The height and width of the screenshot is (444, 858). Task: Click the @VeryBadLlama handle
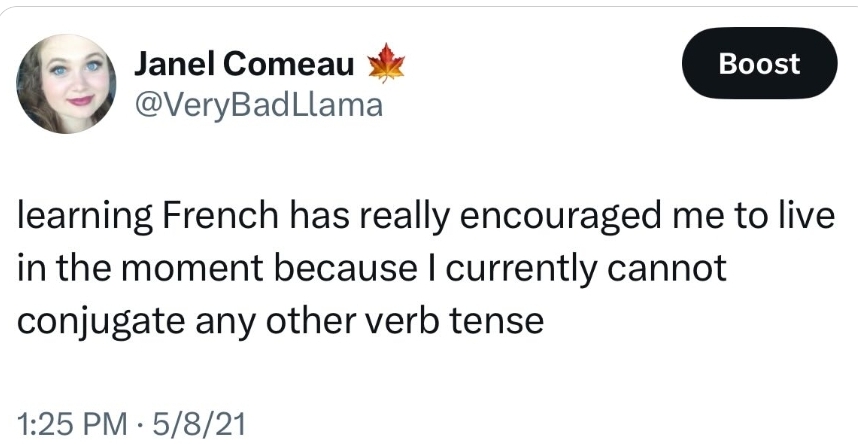pos(258,104)
